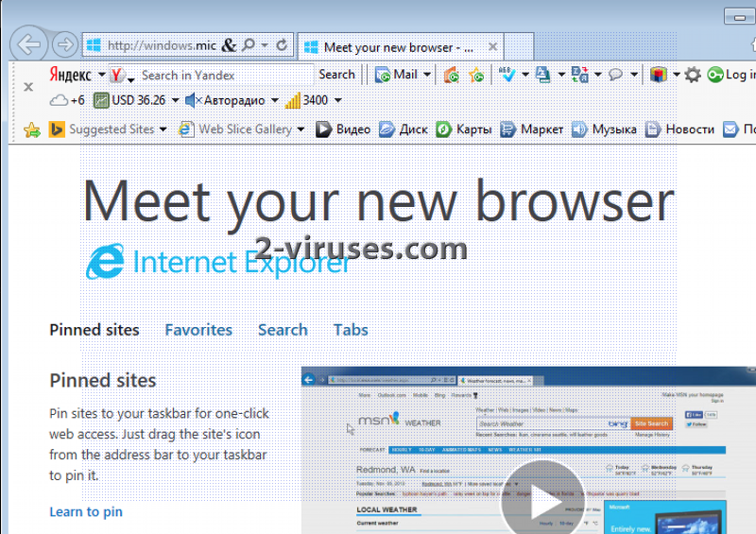Viewport: 756px width, 534px height.
Task: Expand the spell check dropdown arrow
Action: click(525, 75)
